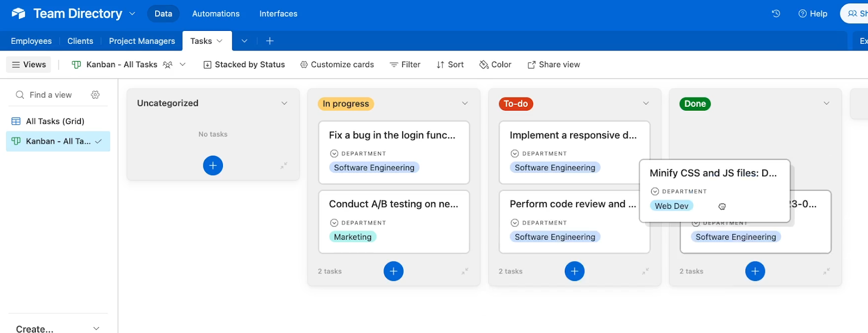Open the base history clock icon
The image size is (868, 333).
pyautogui.click(x=776, y=14)
